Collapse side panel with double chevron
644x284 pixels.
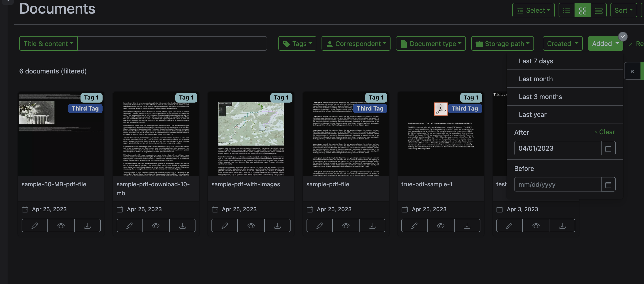pos(632,71)
